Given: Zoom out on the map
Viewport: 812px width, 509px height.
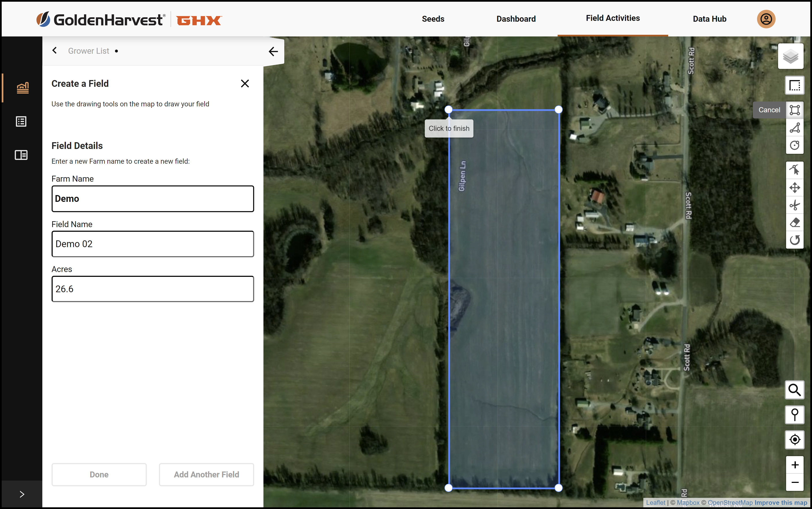Looking at the screenshot, I should [x=795, y=482].
